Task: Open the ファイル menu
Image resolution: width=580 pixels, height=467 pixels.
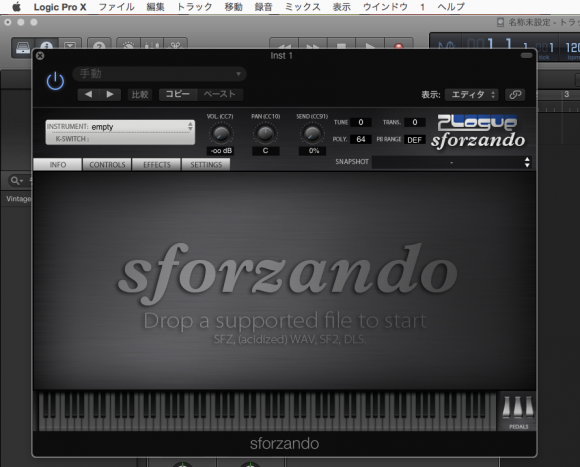Action: 117,7
